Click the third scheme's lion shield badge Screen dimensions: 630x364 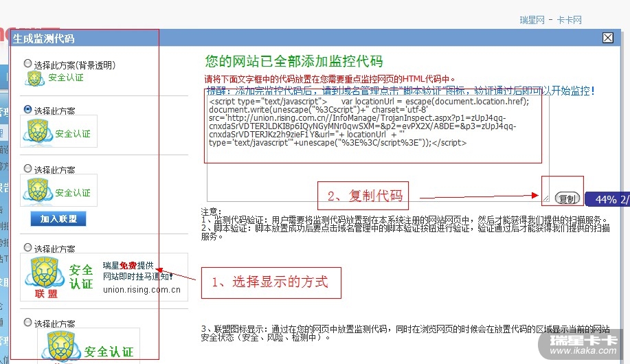pyautogui.click(x=37, y=191)
